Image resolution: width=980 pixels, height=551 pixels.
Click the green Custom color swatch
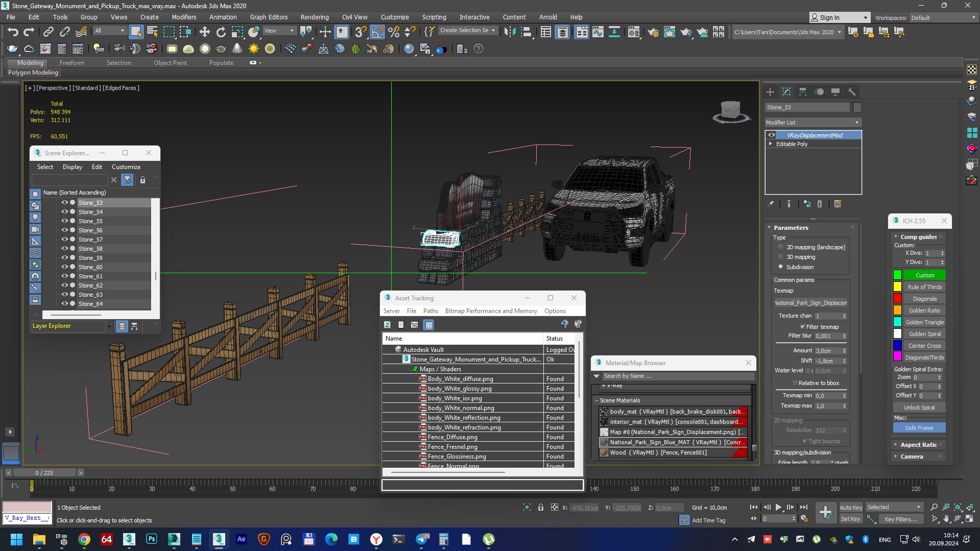[897, 275]
